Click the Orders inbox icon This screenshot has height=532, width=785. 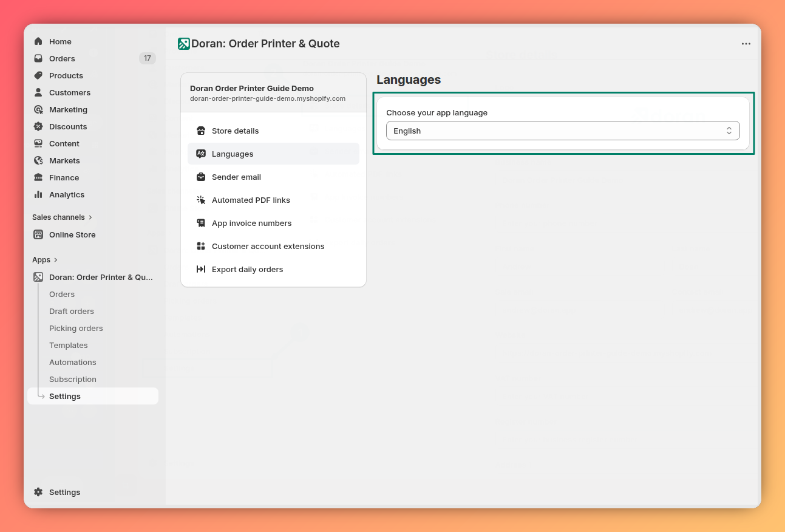click(x=38, y=58)
